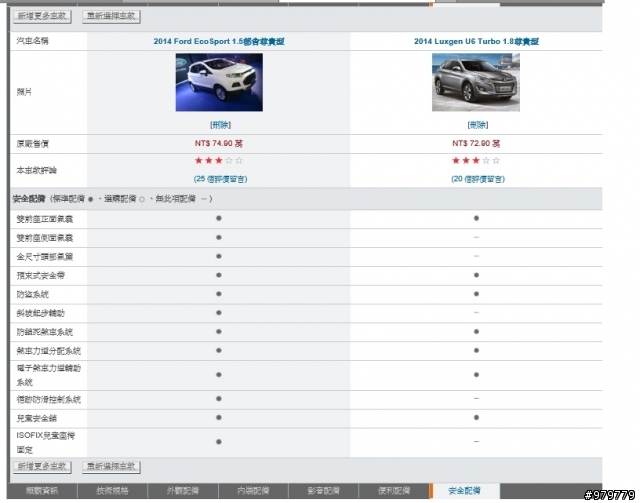The width and height of the screenshot is (640, 503).
Task: Remove Ford EcoSport via its [刪除] link
Action: [220, 125]
